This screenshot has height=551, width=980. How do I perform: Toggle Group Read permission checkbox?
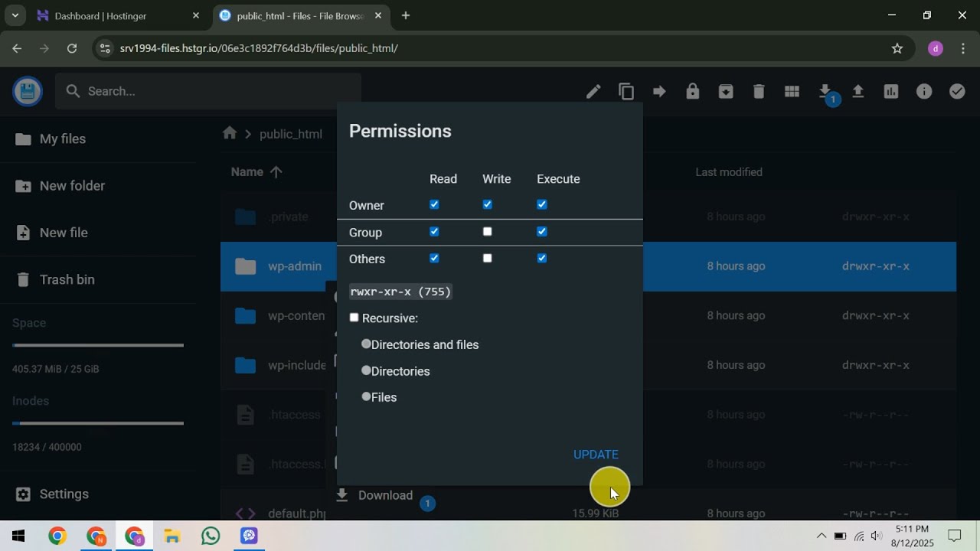click(434, 231)
